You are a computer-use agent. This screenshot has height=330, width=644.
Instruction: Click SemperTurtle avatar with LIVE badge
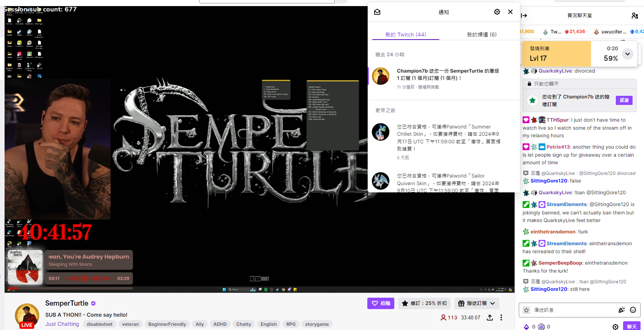click(x=27, y=316)
